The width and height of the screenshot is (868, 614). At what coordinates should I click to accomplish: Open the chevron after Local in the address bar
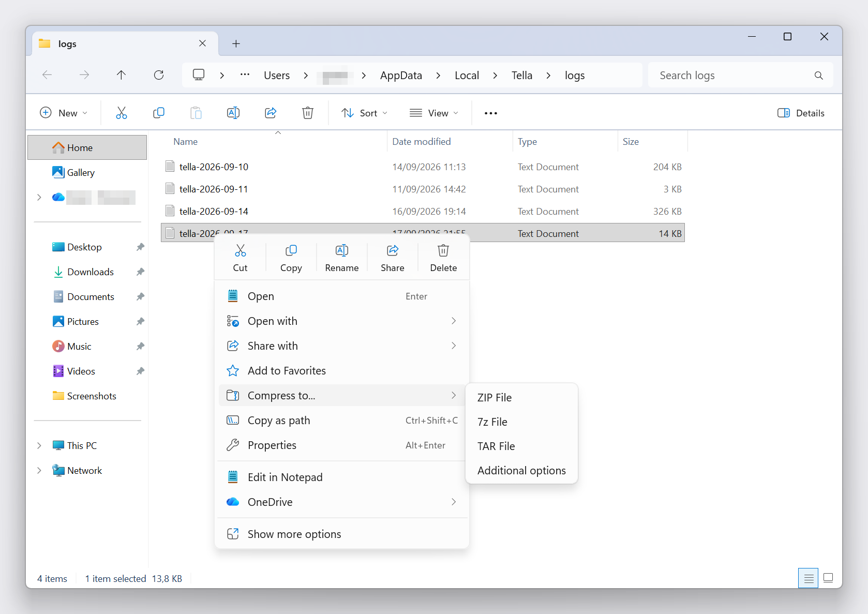(x=495, y=76)
